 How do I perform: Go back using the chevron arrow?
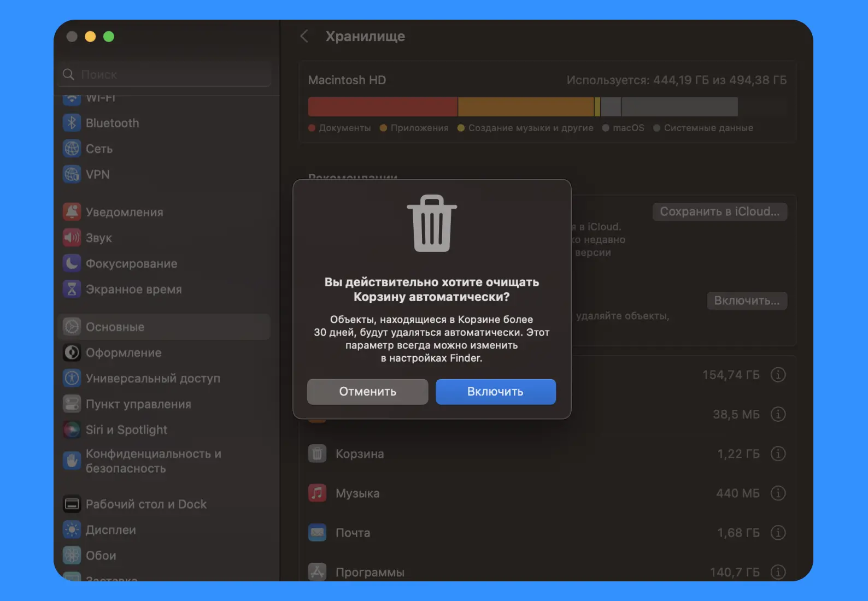tap(304, 37)
